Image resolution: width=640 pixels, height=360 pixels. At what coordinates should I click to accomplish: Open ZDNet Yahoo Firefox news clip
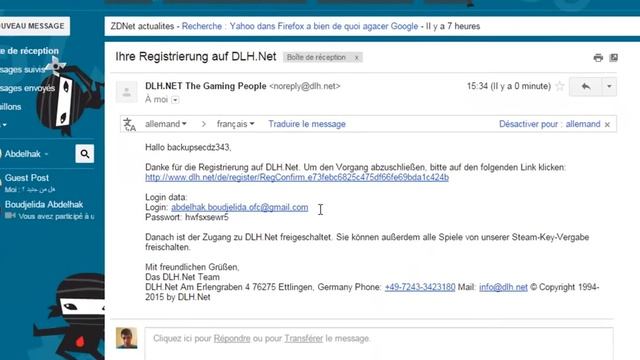(300, 26)
